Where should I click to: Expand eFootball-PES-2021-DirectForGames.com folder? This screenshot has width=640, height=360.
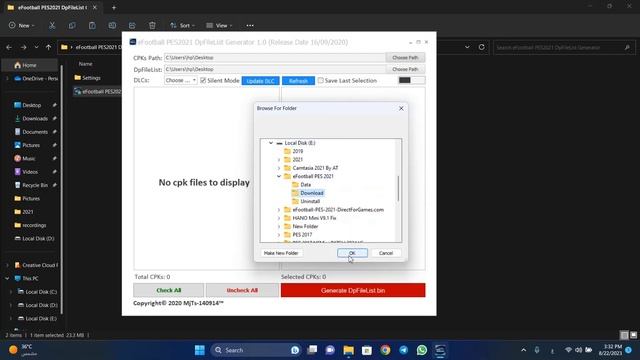click(279, 210)
